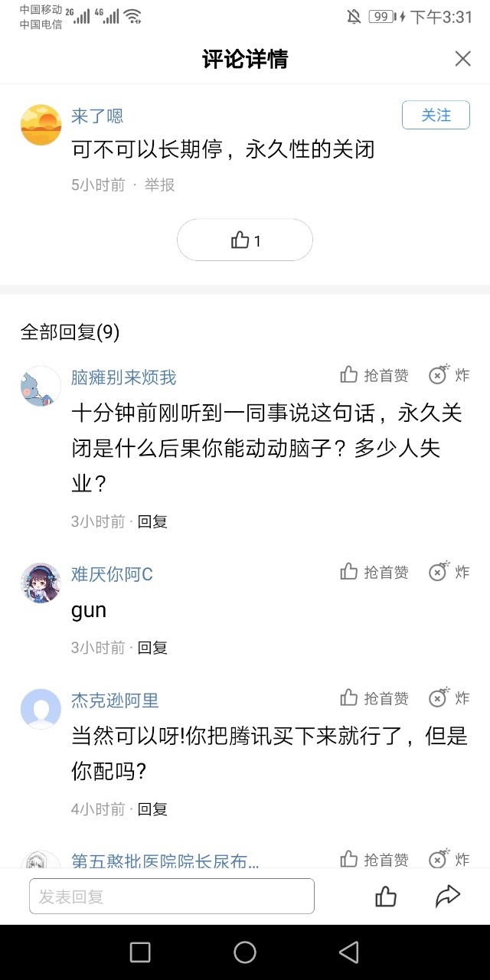
Task: Tap 抢首赞 thumb on 脑瘫别来烦我's reply
Action: point(350,375)
